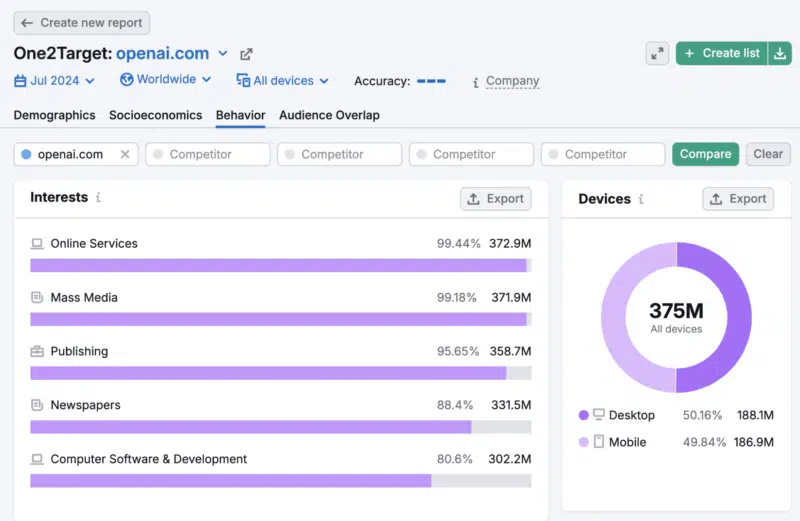Click the download icon beside Create list
The width and height of the screenshot is (800, 521).
[780, 53]
